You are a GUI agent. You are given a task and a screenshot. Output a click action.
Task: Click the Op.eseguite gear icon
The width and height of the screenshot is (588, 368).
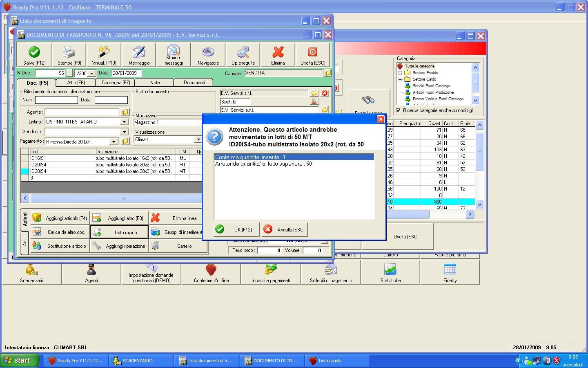pos(243,52)
